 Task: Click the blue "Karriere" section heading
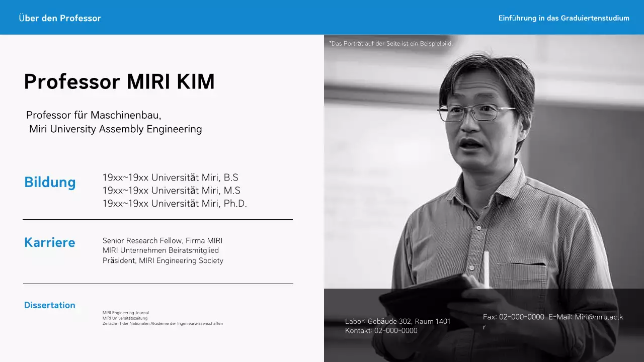pos(50,242)
